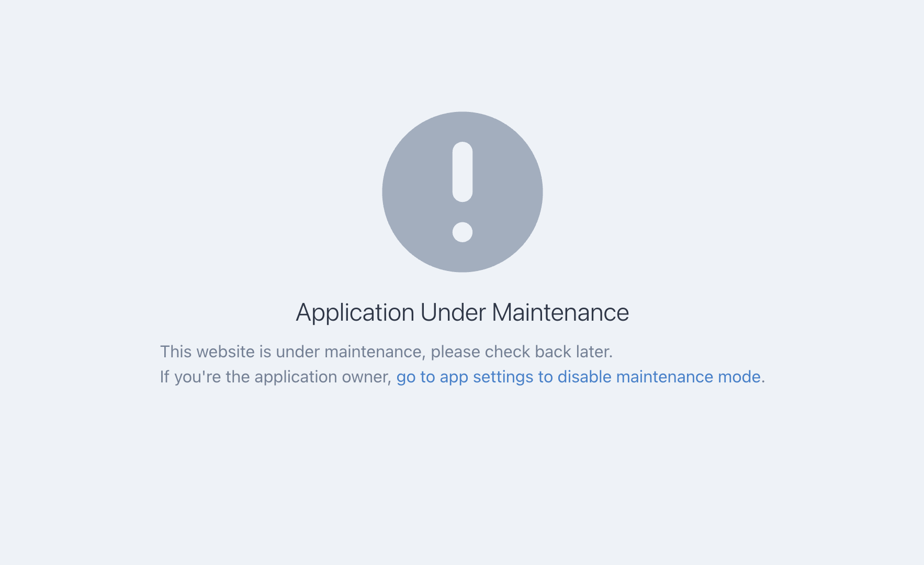Click the white dot of exclamation mark
Screen dimensions: 924x565
coord(463,232)
